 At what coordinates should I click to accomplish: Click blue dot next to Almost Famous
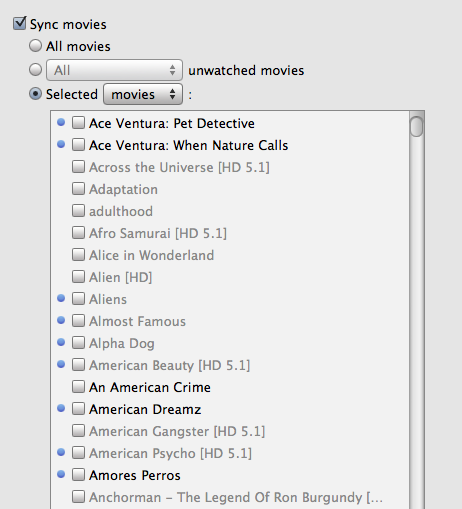61,320
